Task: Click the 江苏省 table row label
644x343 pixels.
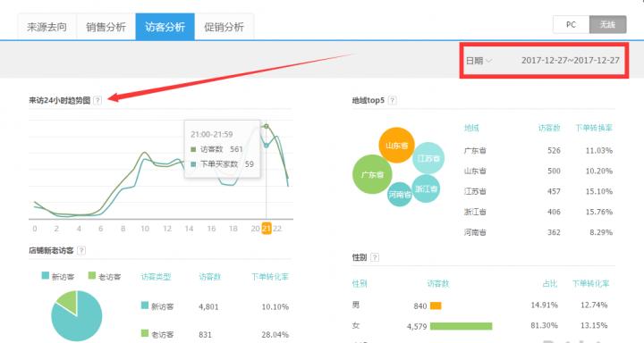Action: pos(475,191)
